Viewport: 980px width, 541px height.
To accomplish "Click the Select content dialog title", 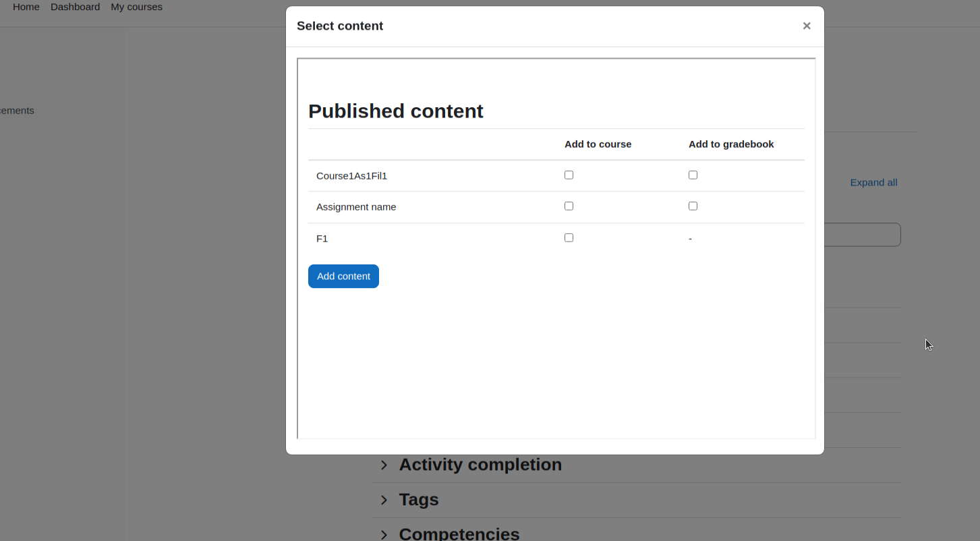I will pos(340,26).
